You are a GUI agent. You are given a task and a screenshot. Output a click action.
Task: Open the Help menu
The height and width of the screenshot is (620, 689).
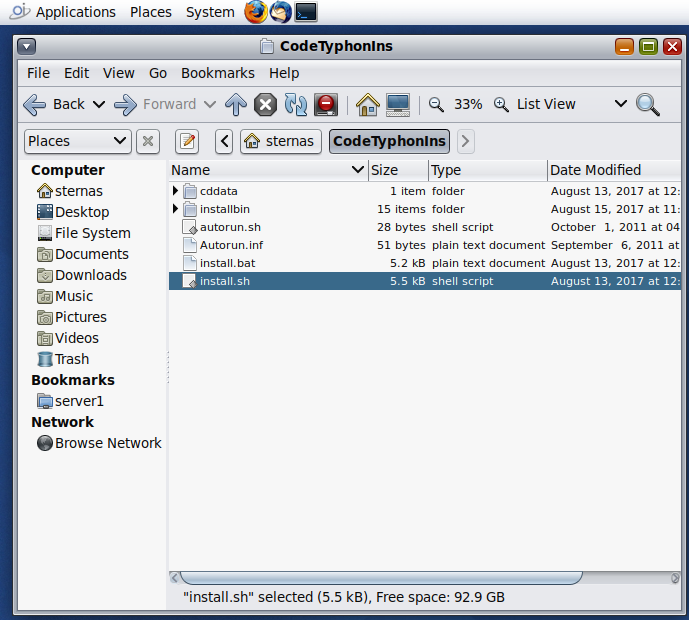(x=284, y=73)
